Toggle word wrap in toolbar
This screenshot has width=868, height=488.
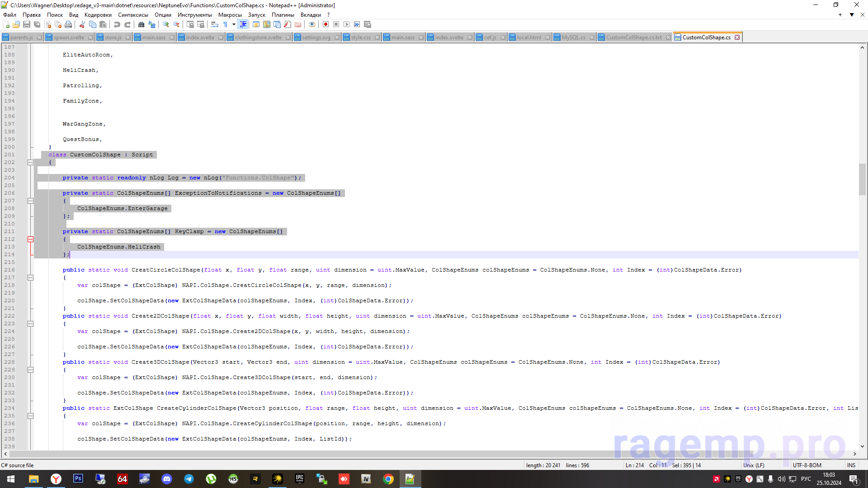(x=215, y=24)
